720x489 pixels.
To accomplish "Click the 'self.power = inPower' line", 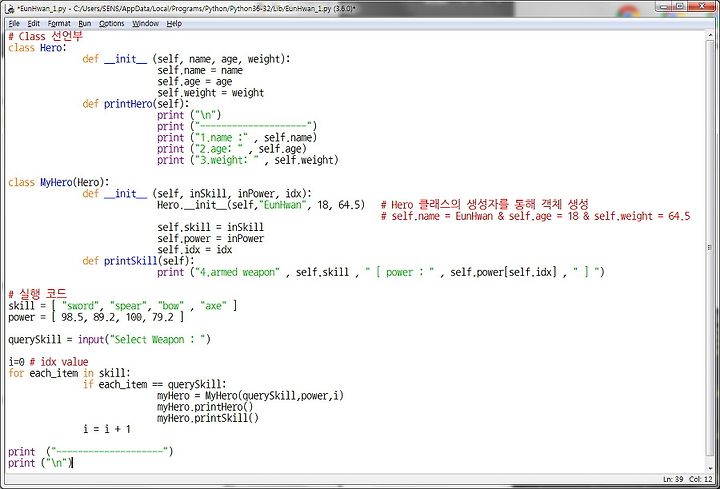I will coord(210,239).
